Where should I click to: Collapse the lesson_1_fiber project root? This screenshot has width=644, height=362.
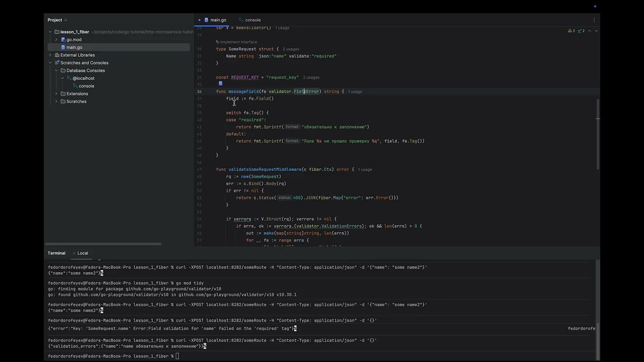point(50,32)
